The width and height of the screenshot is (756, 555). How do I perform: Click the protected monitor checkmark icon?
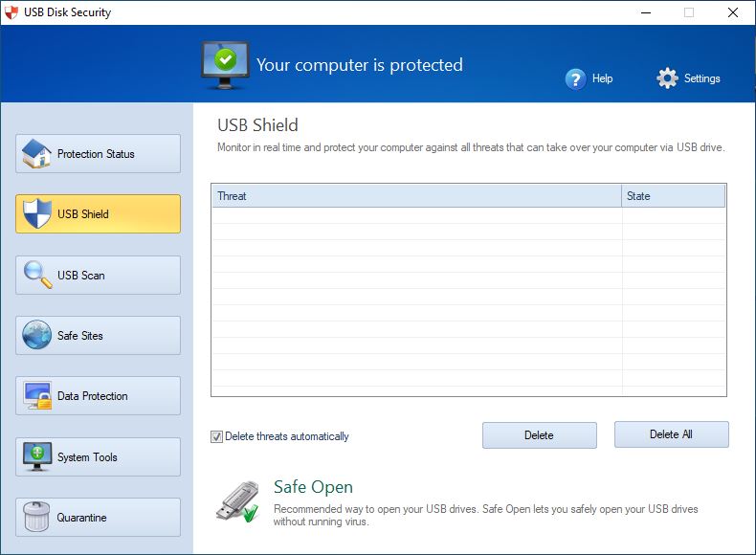225,66
